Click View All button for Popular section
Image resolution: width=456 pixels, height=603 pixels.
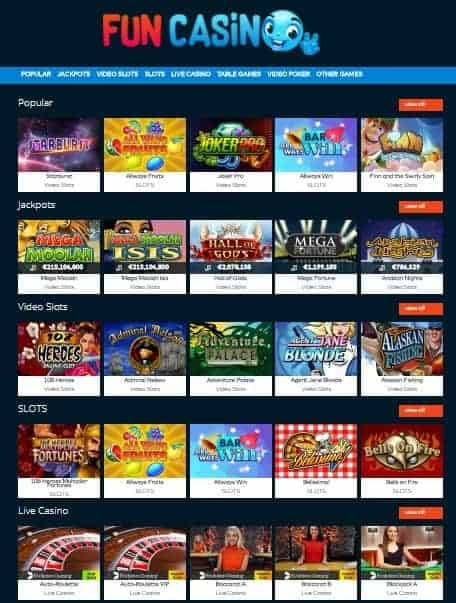point(421,105)
